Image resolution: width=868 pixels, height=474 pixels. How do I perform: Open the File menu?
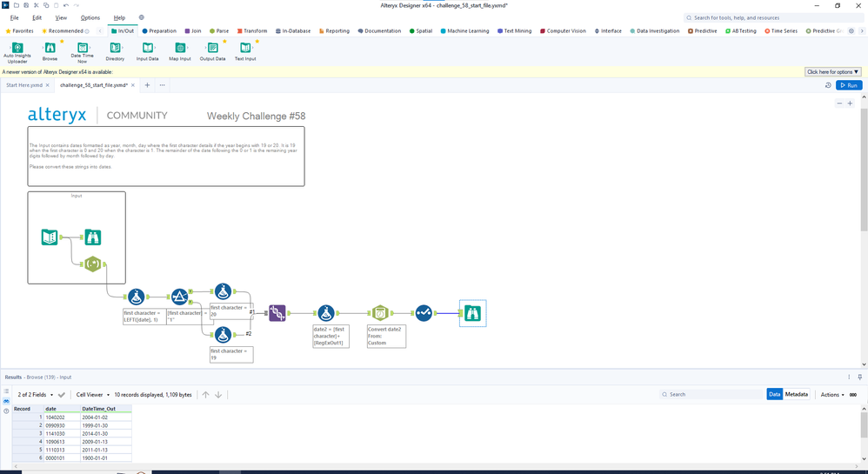pyautogui.click(x=15, y=17)
